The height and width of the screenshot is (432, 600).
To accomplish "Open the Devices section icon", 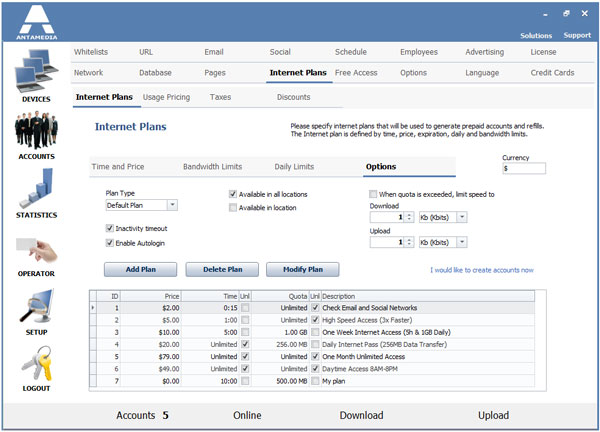I will [x=36, y=72].
